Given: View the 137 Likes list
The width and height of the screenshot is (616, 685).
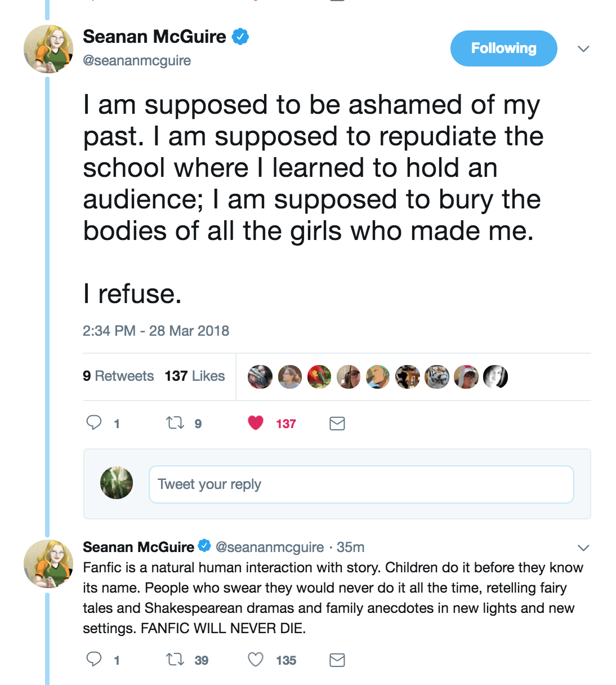Looking at the screenshot, I should coord(195,376).
